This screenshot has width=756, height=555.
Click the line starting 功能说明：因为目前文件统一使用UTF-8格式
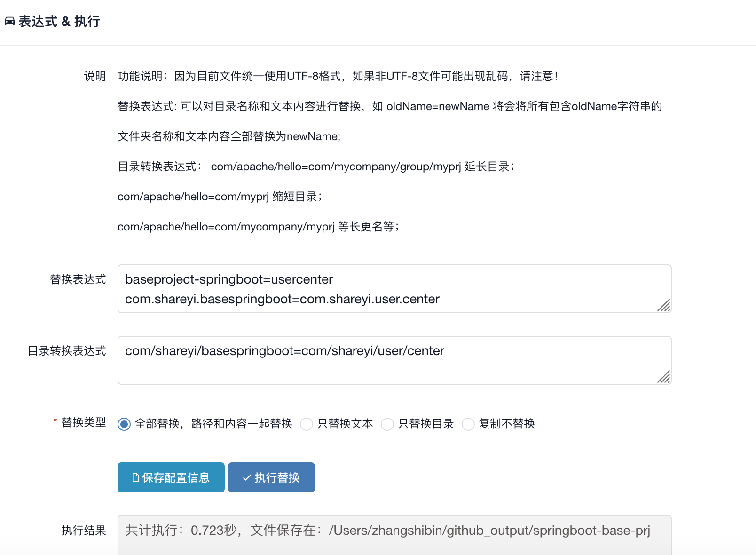338,76
